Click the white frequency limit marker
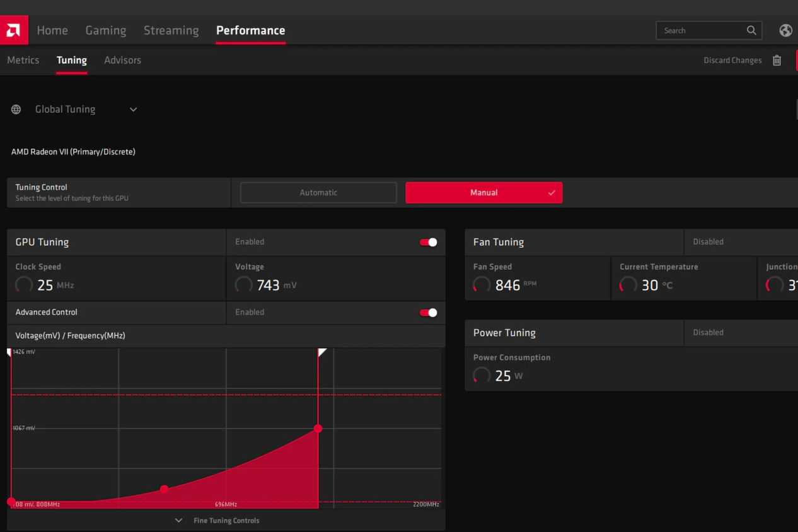The height and width of the screenshot is (532, 798). tap(322, 352)
